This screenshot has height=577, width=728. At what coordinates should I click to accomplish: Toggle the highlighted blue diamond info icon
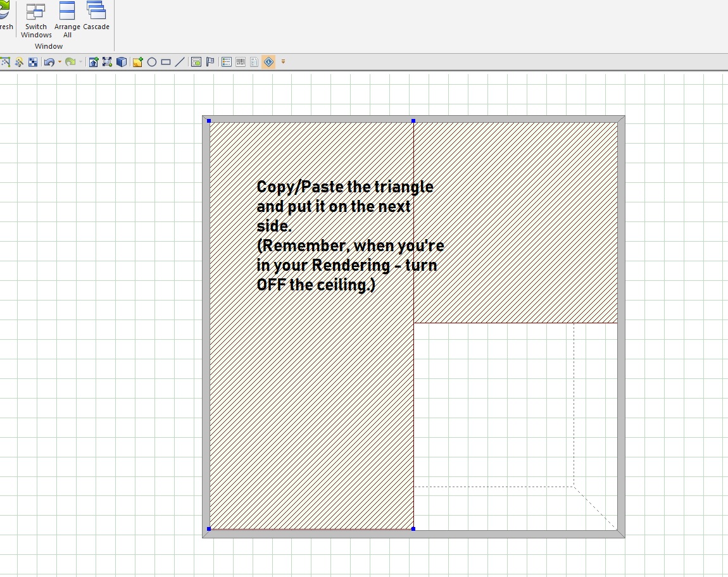tap(268, 62)
